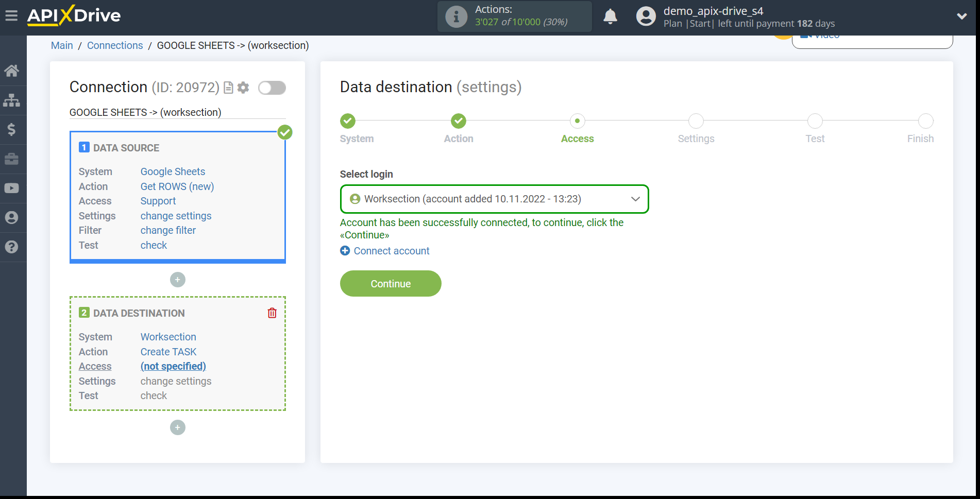
Task: Click the (not specified) access link
Action: click(173, 366)
